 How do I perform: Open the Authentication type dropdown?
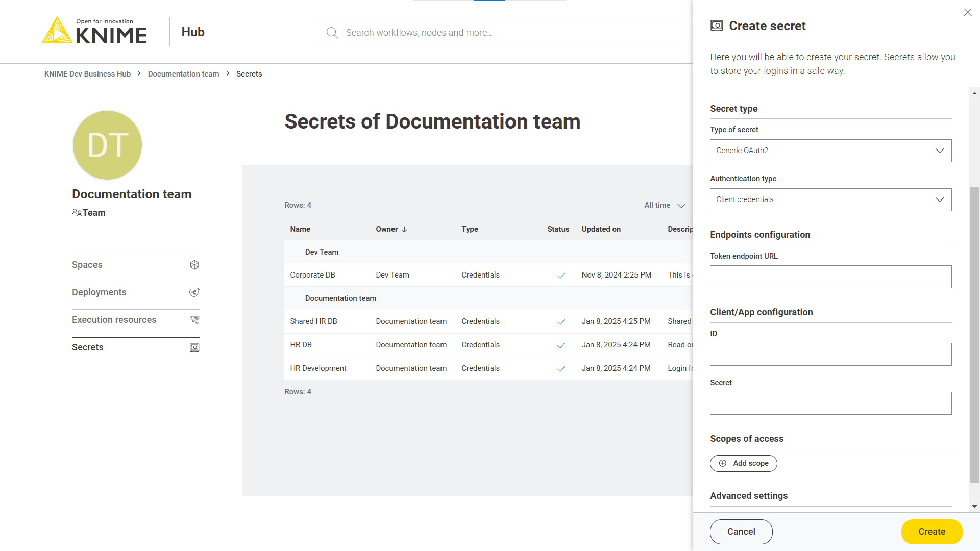click(x=830, y=199)
